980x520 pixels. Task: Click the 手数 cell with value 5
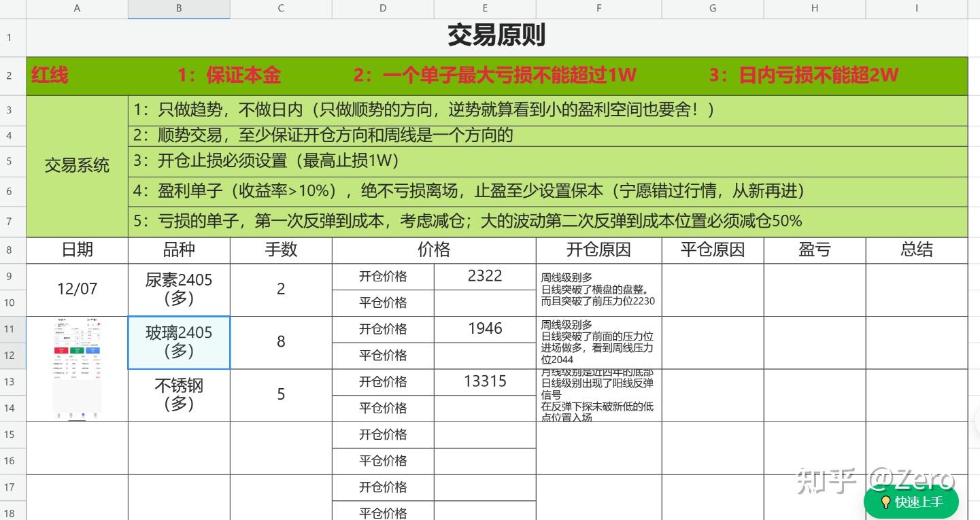(281, 395)
